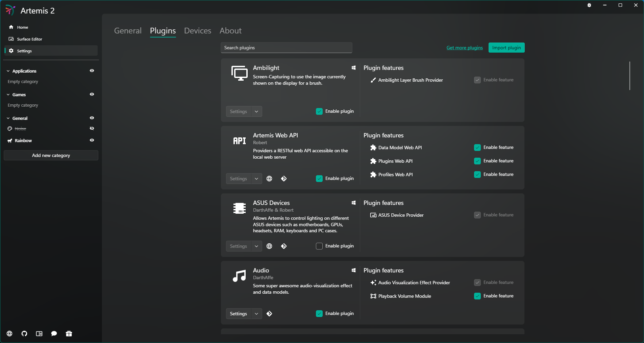Click the ASUS Device Provider feature row
The height and width of the screenshot is (343, 644).
[x=442, y=215]
